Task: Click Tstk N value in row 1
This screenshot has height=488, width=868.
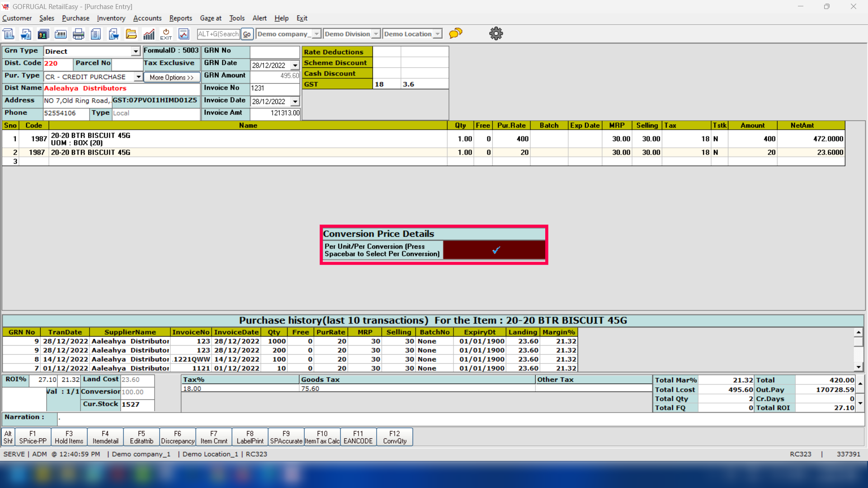Action: coord(719,139)
